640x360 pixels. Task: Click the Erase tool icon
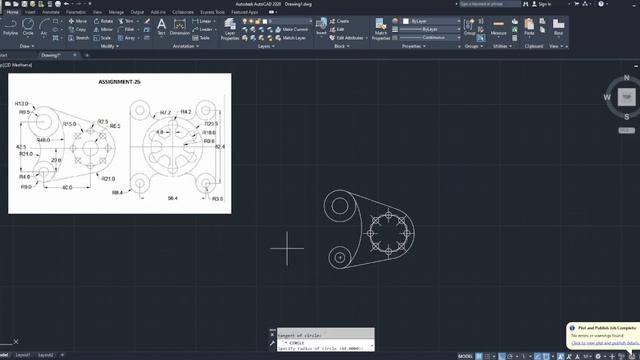coord(147,21)
